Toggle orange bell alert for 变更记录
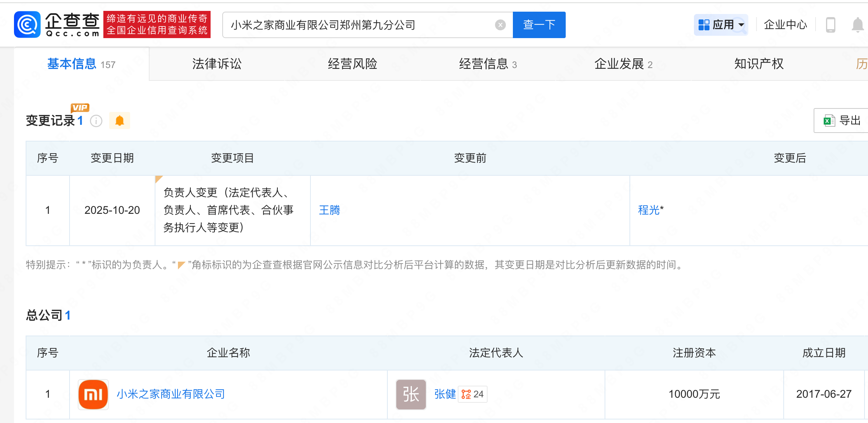Image resolution: width=868 pixels, height=423 pixels. click(x=120, y=121)
